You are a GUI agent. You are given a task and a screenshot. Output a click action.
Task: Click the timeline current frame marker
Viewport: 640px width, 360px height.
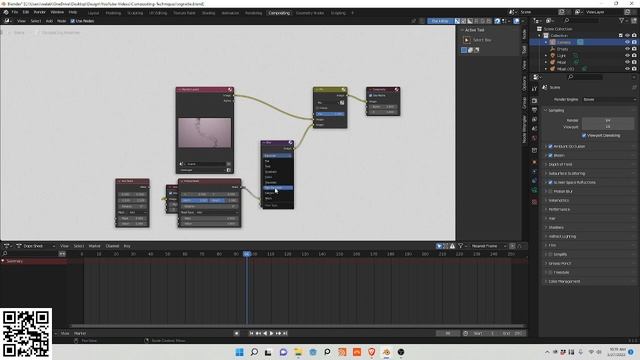click(x=247, y=254)
